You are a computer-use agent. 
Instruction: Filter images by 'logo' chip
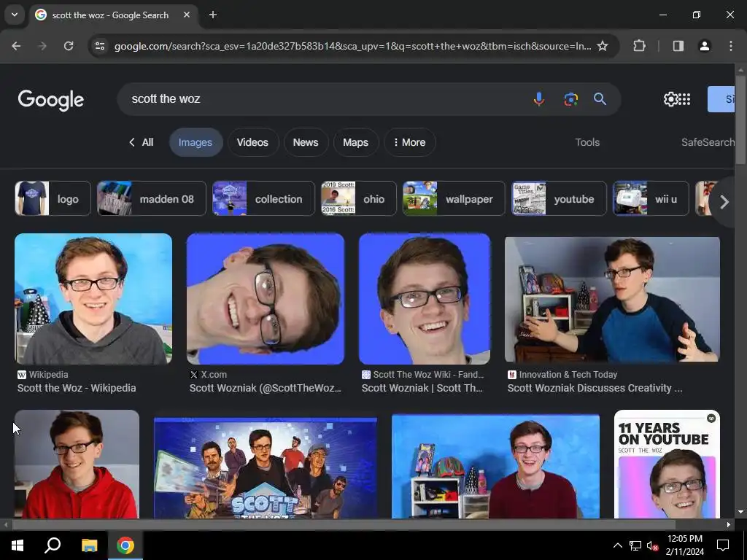[53, 198]
